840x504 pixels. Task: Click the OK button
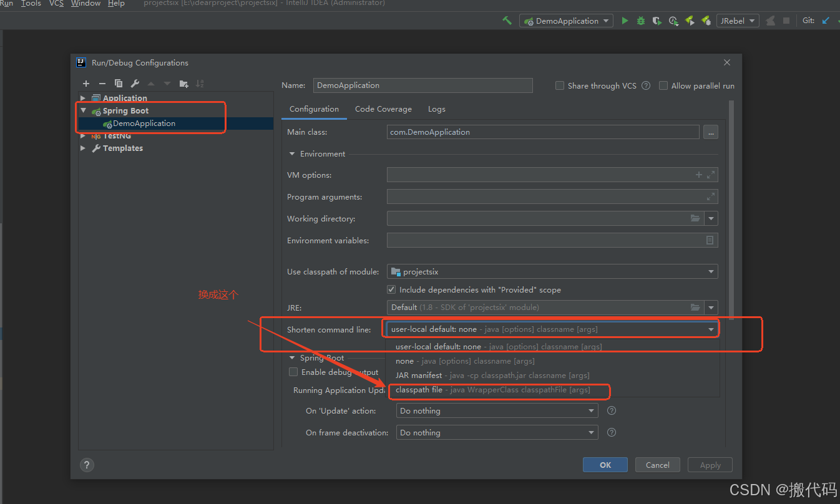[605, 465]
